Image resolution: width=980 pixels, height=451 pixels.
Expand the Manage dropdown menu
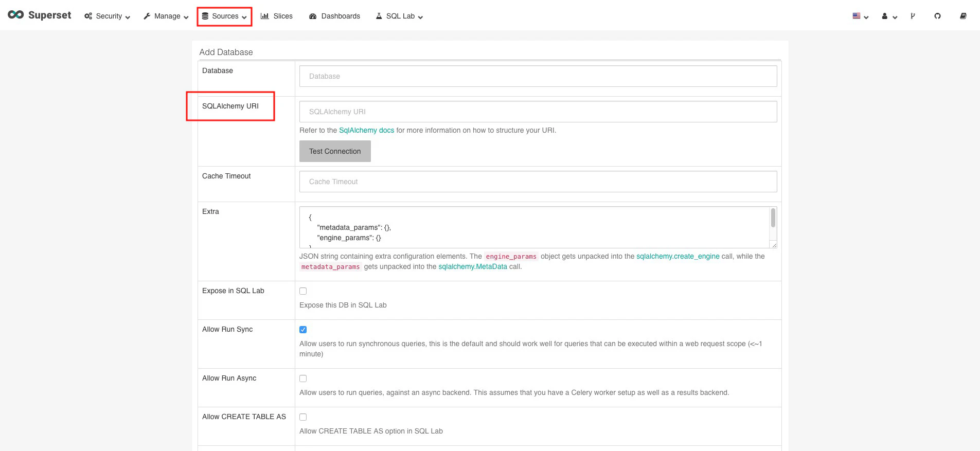tap(166, 16)
